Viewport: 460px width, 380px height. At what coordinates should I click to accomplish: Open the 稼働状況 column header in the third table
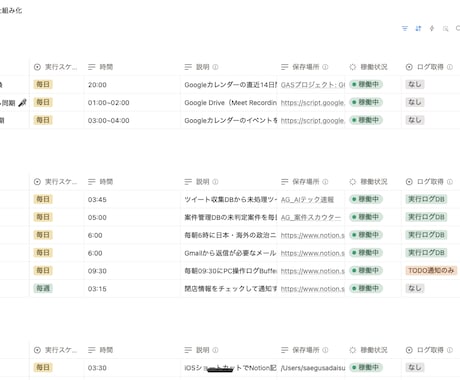click(368, 350)
